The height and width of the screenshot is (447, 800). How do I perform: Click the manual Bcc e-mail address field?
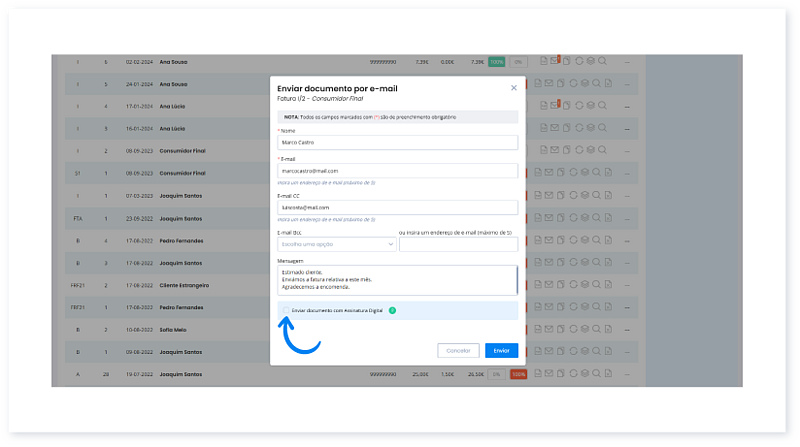[x=458, y=243]
